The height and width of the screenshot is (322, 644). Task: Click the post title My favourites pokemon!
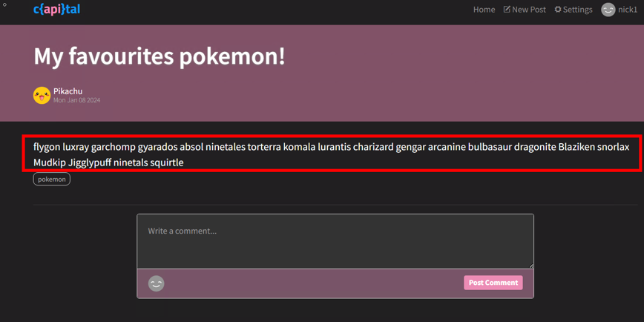[160, 56]
